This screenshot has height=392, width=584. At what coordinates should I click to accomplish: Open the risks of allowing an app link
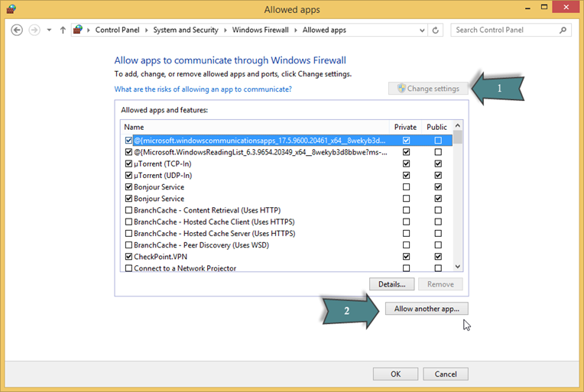203,89
